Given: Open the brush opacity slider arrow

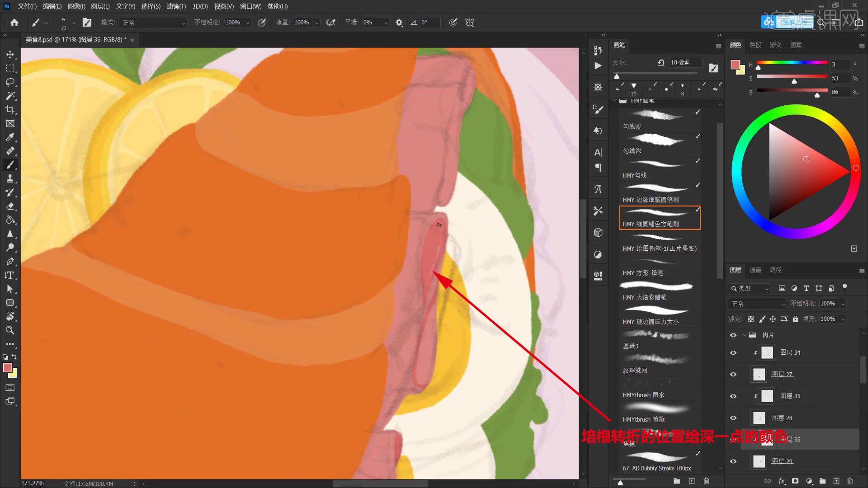Looking at the screenshot, I should coord(248,23).
